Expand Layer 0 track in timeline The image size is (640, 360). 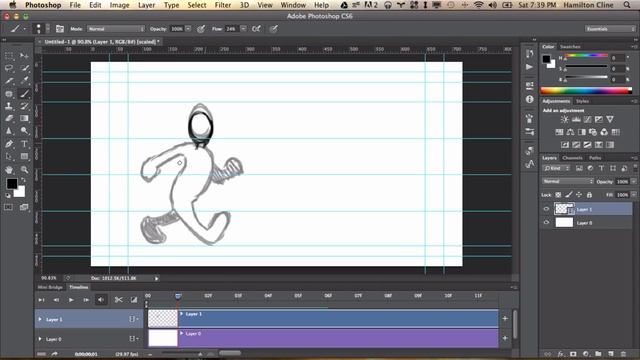[x=40, y=339]
